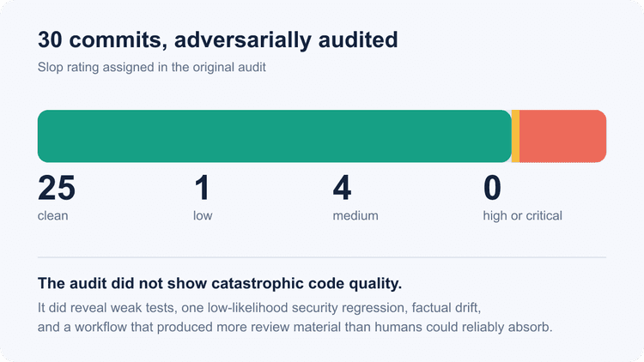Click the 'medium' label
This screenshot has width=644, height=362.
(x=355, y=215)
